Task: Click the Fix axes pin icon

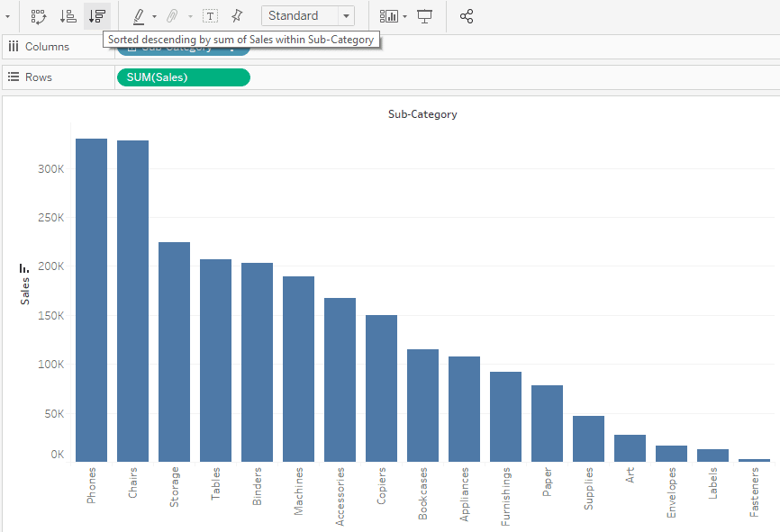Action: (x=237, y=16)
